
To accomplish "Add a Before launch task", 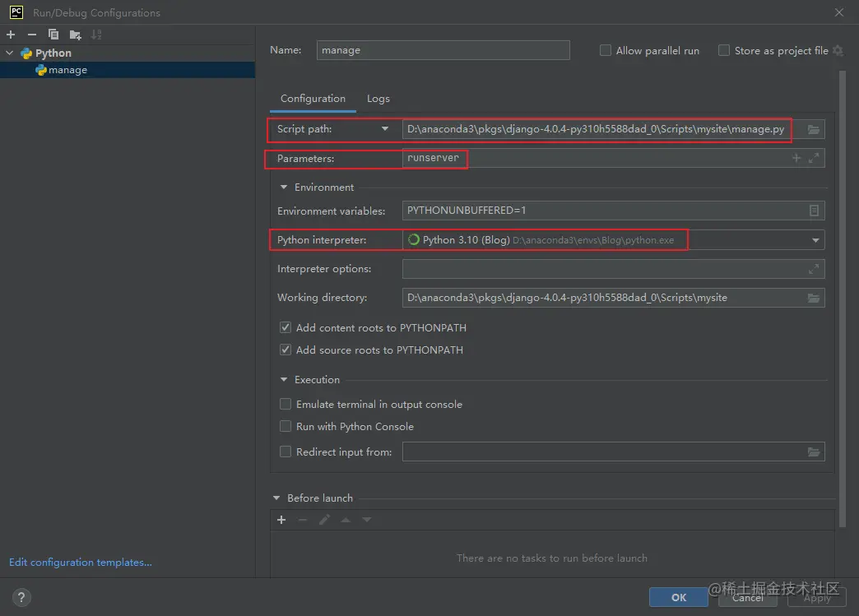I will pyautogui.click(x=281, y=520).
